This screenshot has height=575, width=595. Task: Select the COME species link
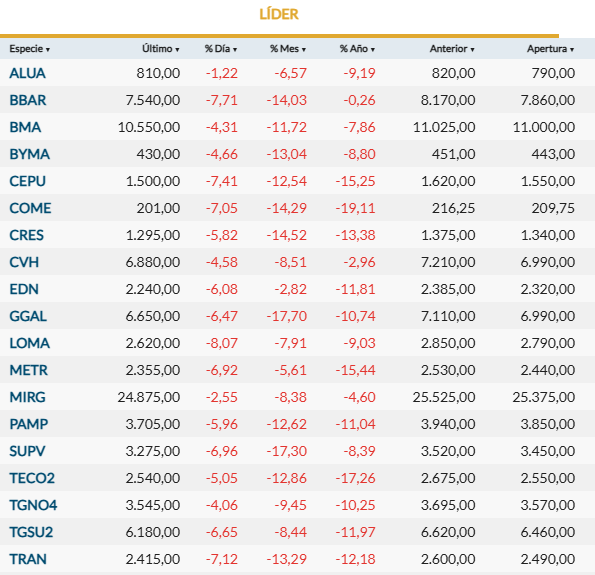tap(30, 208)
